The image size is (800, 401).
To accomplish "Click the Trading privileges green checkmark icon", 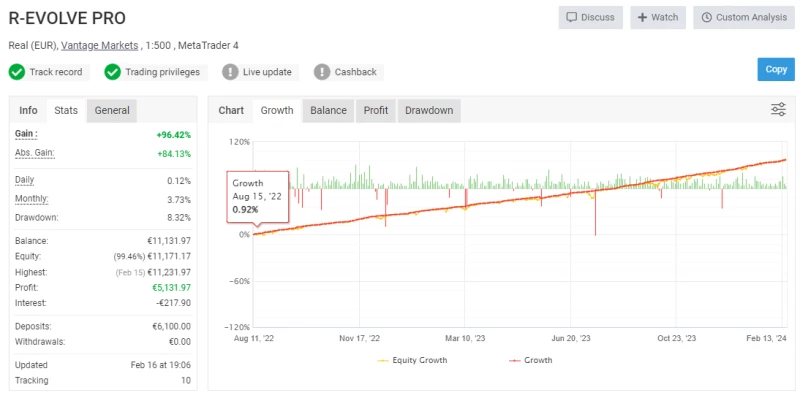I will click(113, 72).
